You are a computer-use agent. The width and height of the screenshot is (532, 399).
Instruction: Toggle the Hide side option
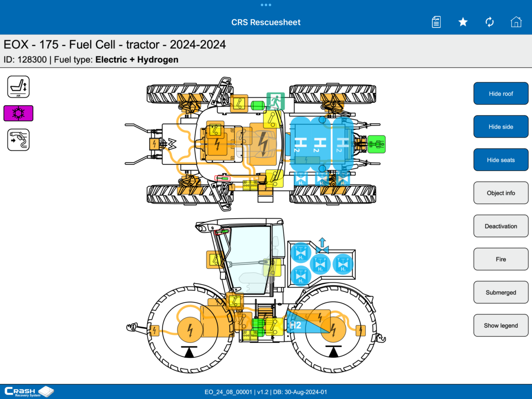501,127
